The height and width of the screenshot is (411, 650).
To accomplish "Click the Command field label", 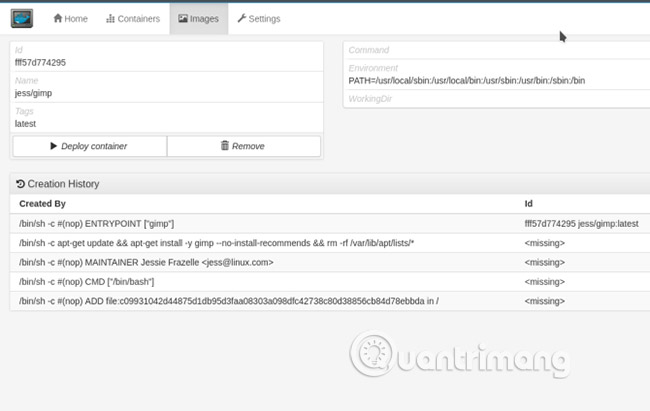I will click(x=369, y=50).
